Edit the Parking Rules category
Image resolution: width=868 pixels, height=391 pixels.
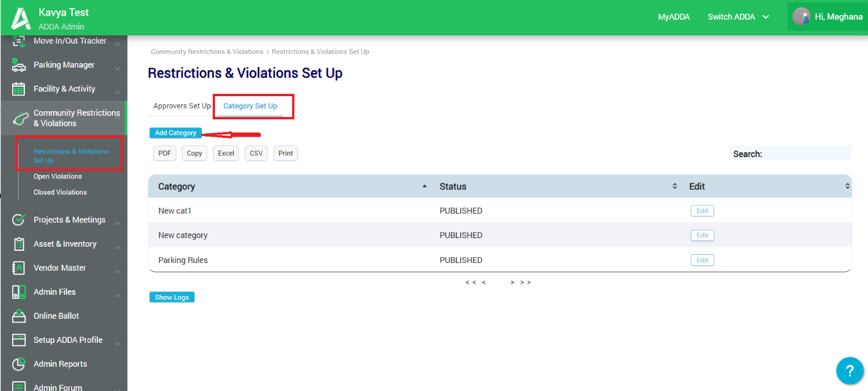[x=702, y=260]
